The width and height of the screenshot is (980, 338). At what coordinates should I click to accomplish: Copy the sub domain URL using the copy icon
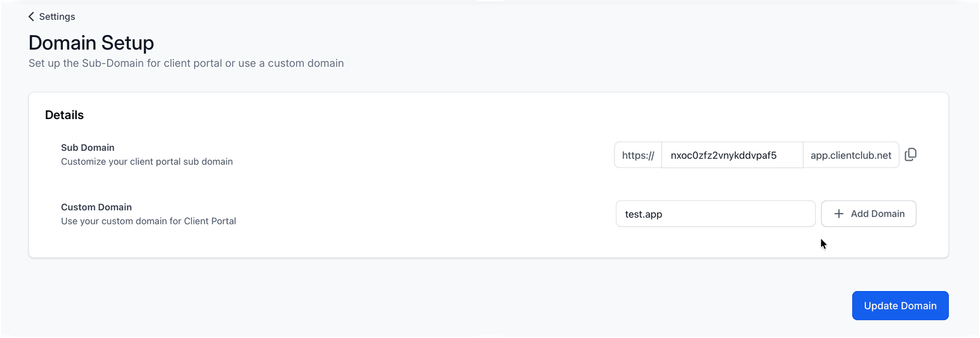click(910, 154)
